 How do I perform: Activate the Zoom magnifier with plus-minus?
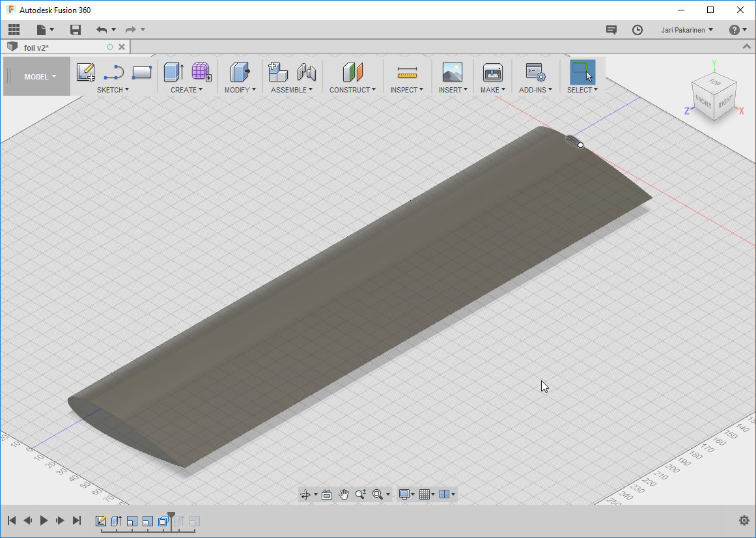pyautogui.click(x=360, y=494)
